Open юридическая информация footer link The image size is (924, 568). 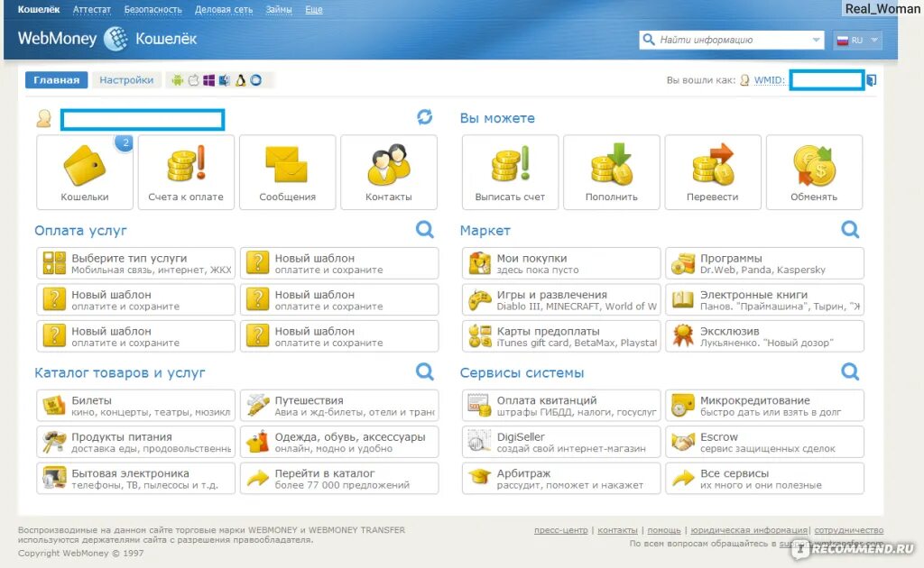pos(749,530)
